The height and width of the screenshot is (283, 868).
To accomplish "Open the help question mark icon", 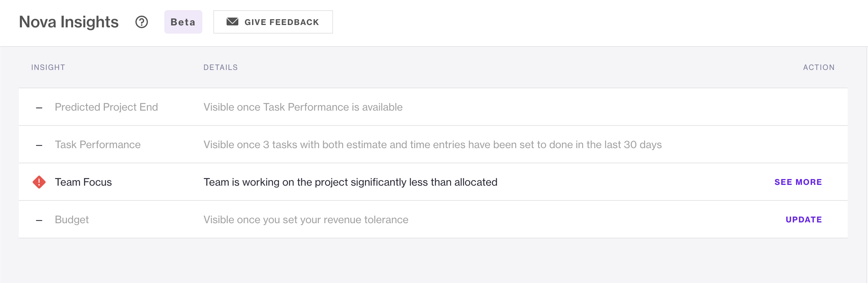I will click(142, 22).
